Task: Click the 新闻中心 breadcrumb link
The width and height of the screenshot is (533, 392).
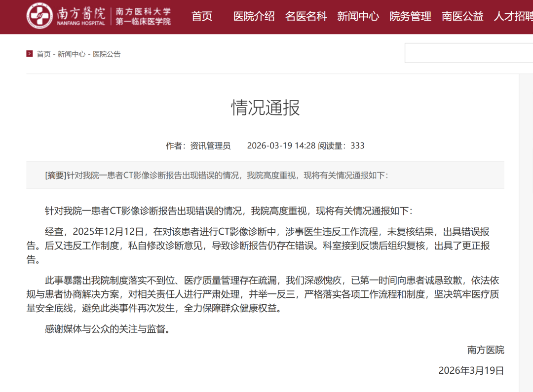Action: point(72,54)
